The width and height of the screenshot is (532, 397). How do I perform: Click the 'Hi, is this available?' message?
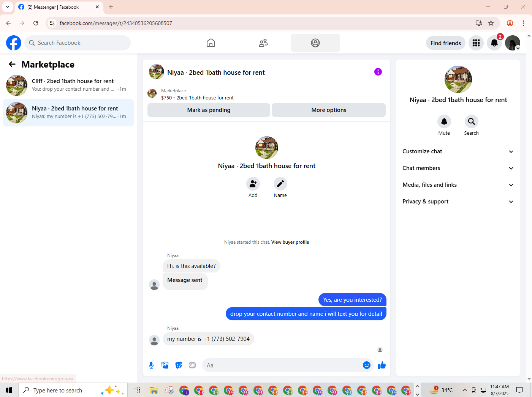[192, 266]
